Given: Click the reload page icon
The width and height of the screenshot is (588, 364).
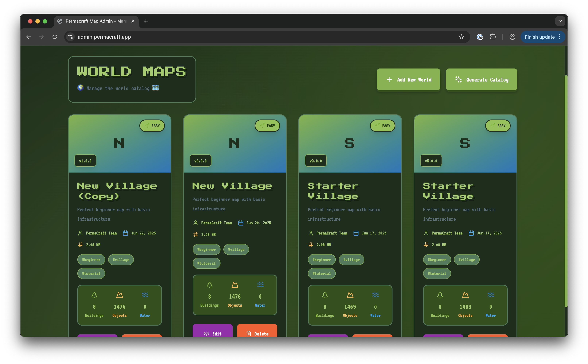Looking at the screenshot, I should (x=55, y=37).
